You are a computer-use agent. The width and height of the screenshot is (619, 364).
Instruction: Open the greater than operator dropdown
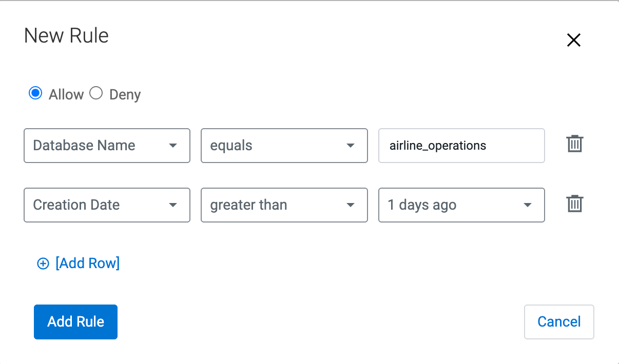(284, 205)
